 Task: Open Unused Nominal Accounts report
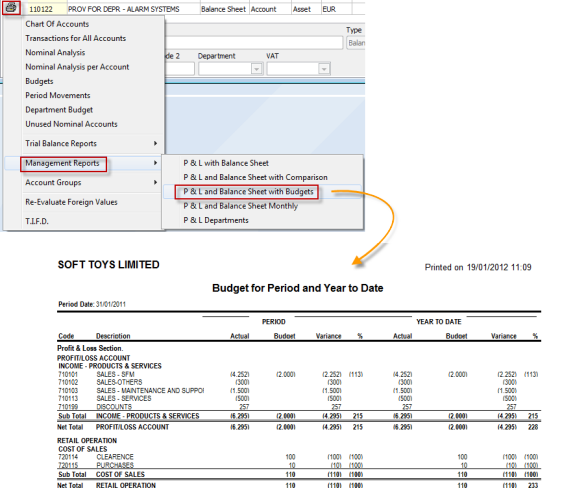pyautogui.click(x=71, y=124)
